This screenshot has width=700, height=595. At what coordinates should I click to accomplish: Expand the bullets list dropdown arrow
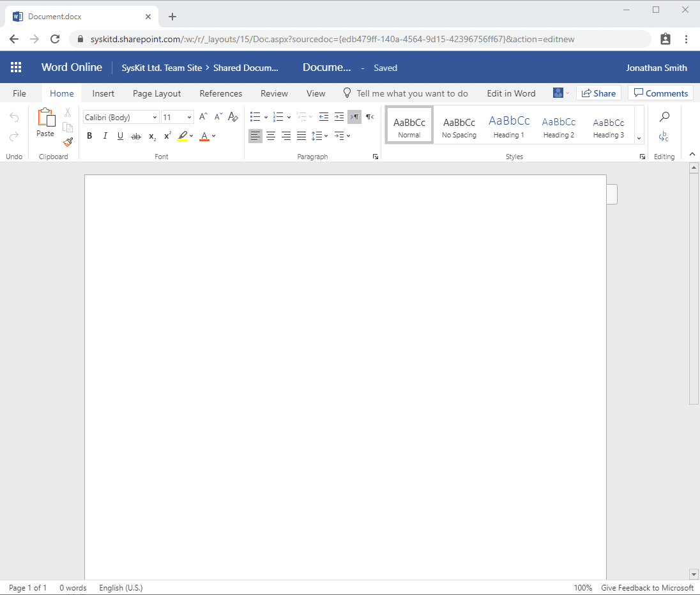click(x=266, y=118)
